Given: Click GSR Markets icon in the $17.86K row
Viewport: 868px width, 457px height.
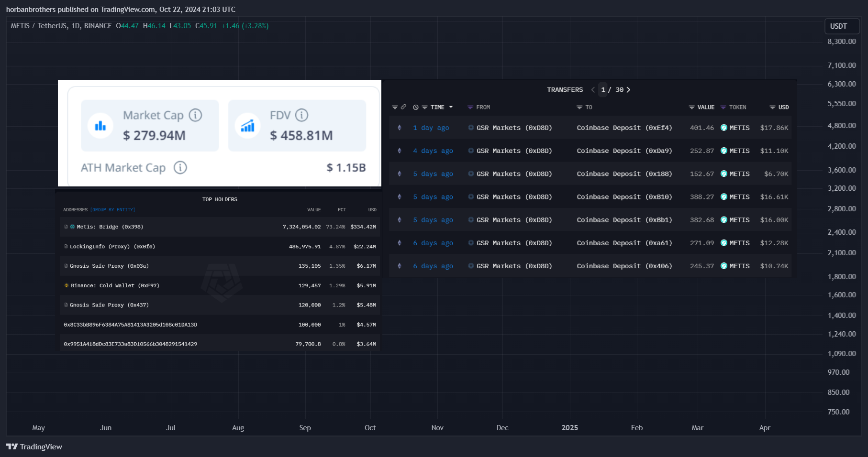Looking at the screenshot, I should [471, 128].
